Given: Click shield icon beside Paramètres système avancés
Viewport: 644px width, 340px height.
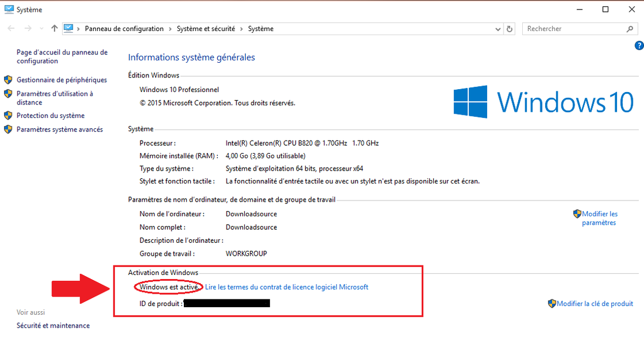Looking at the screenshot, I should [8, 130].
